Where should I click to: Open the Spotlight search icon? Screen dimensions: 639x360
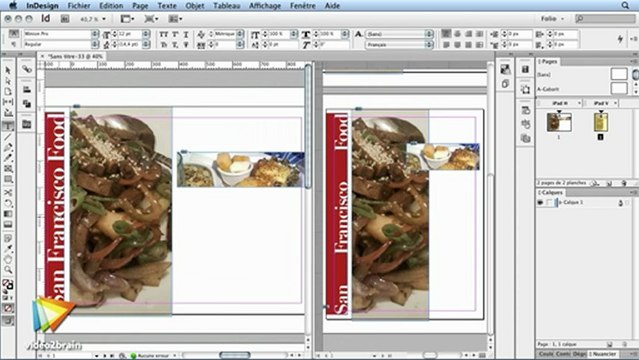[625, 5]
